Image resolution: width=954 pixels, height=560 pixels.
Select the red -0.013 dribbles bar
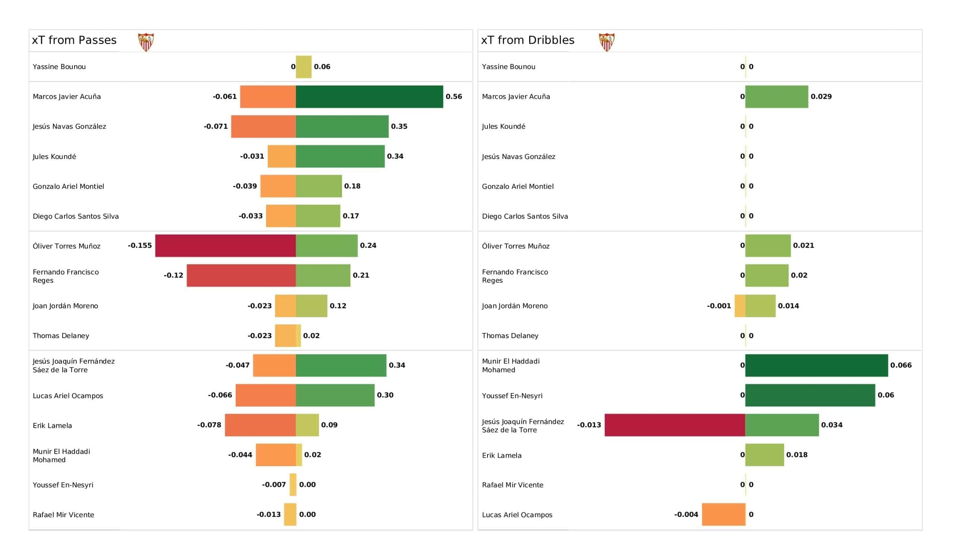pyautogui.click(x=675, y=425)
